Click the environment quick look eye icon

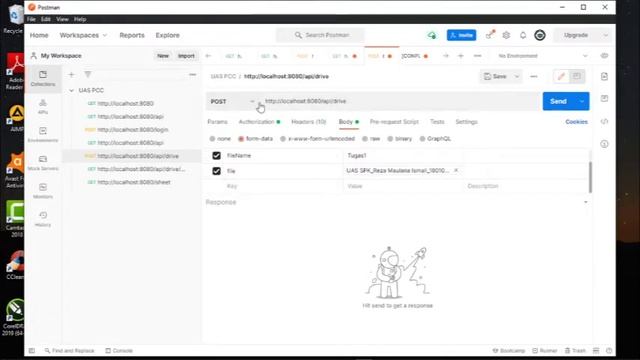tap(604, 56)
